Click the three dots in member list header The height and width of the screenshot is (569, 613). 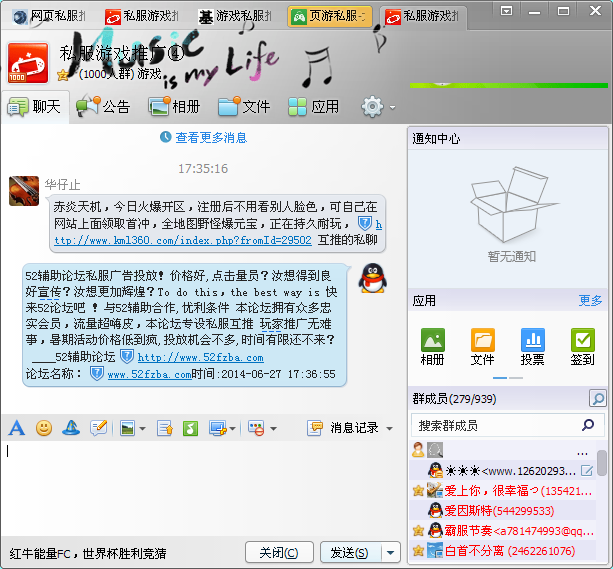pyautogui.click(x=582, y=454)
